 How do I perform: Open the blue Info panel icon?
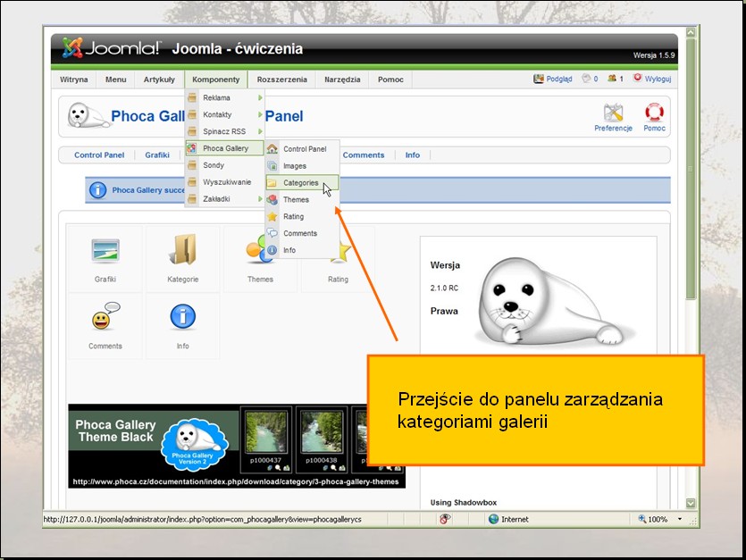pyautogui.click(x=182, y=316)
